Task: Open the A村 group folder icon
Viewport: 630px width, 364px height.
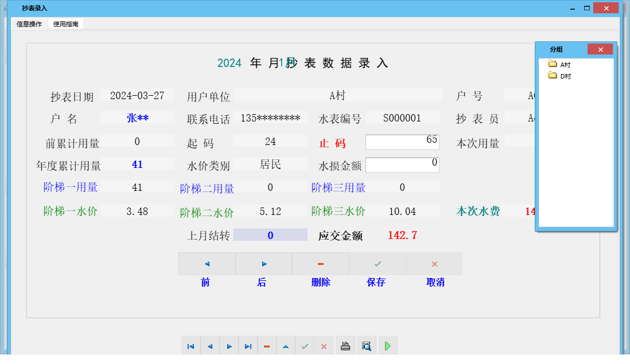Action: tap(552, 64)
